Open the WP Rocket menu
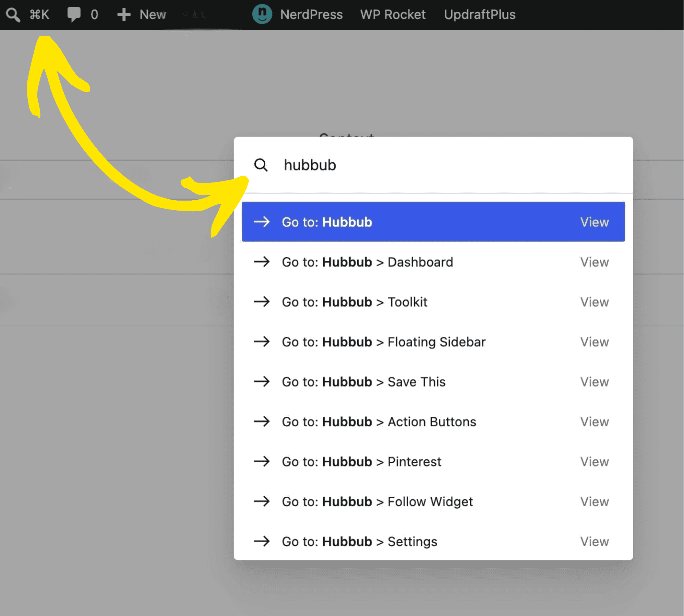684x616 pixels. click(x=393, y=15)
